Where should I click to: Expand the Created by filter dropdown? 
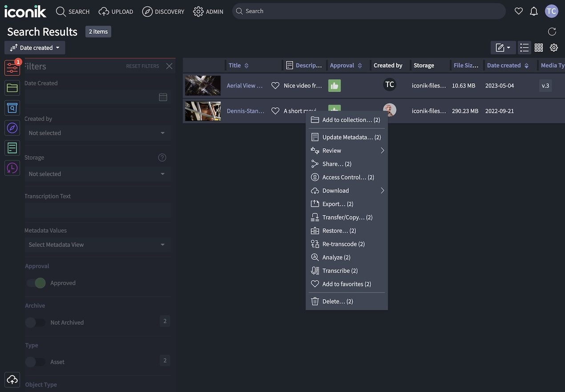pyautogui.click(x=97, y=133)
